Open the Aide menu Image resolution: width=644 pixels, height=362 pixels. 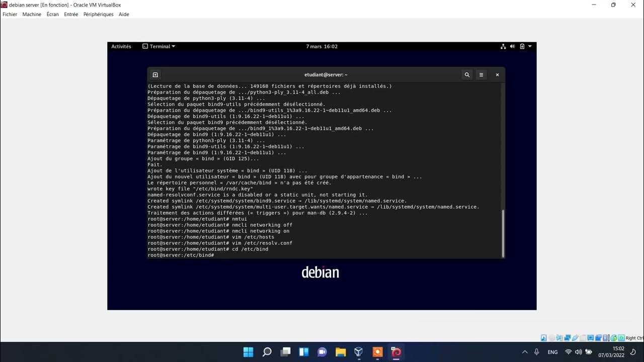pyautogui.click(x=124, y=14)
